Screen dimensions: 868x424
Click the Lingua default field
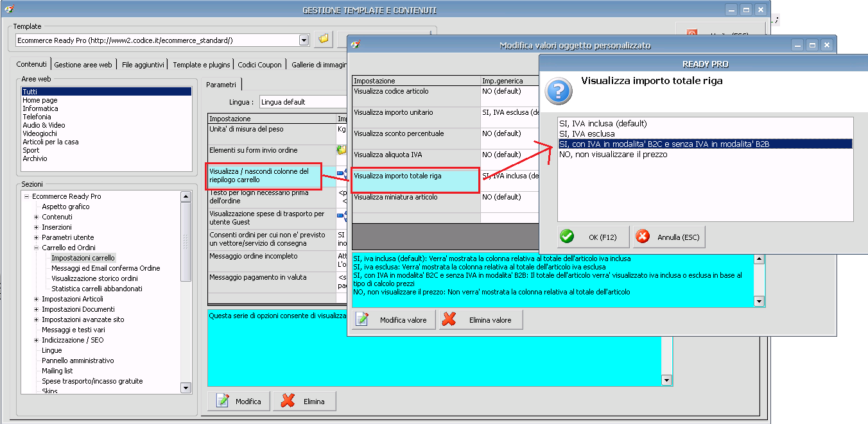click(302, 102)
